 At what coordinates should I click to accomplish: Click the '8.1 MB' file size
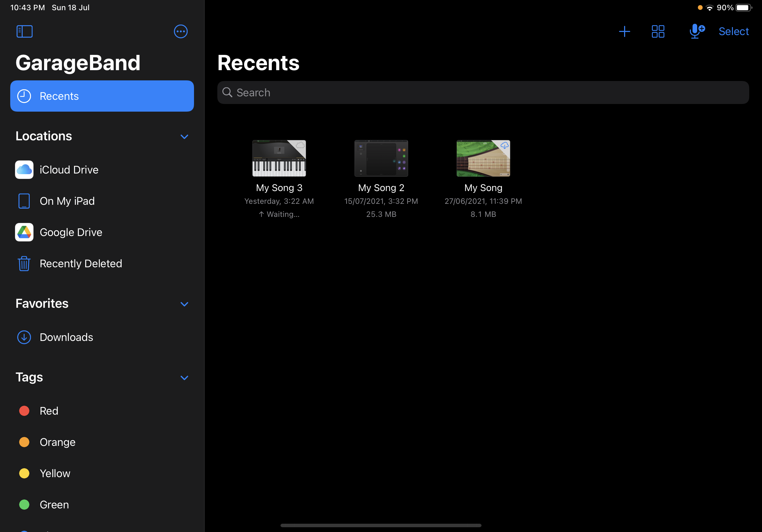tap(483, 214)
